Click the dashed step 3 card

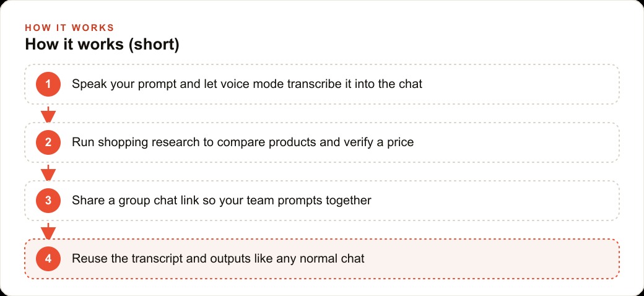click(x=322, y=201)
